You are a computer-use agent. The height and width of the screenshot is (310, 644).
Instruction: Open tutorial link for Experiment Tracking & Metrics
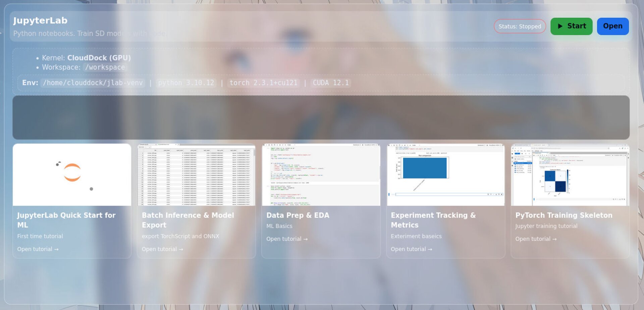point(411,249)
